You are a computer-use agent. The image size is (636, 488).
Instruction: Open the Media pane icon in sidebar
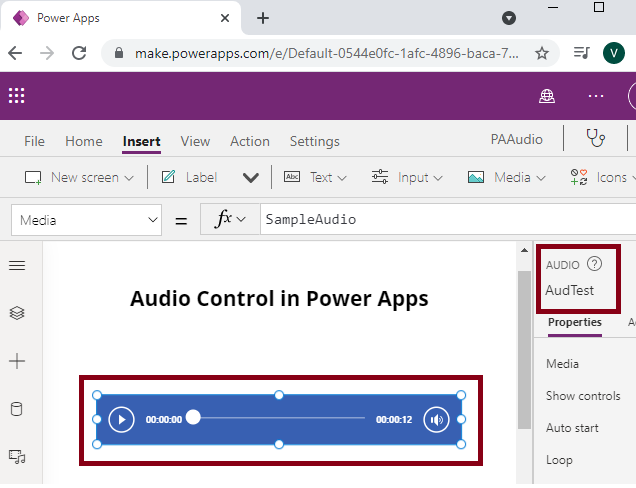click(17, 457)
